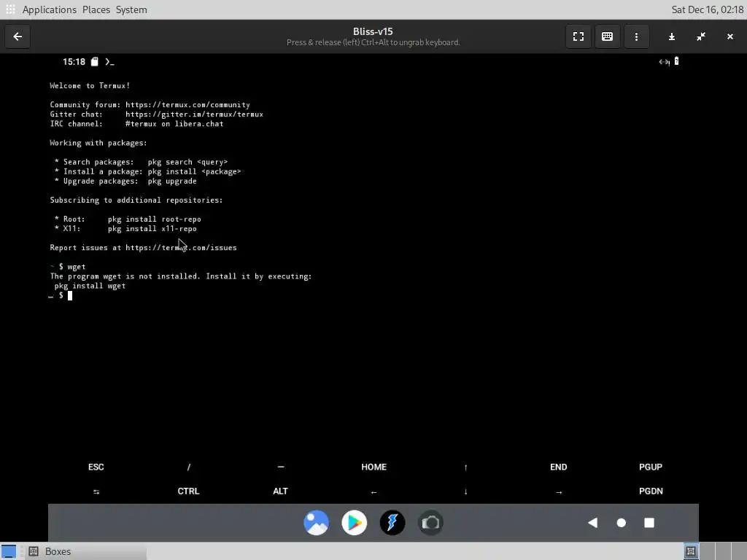
Task: Click the 'pkg install x11-repo' text
Action: pyautogui.click(x=152, y=228)
